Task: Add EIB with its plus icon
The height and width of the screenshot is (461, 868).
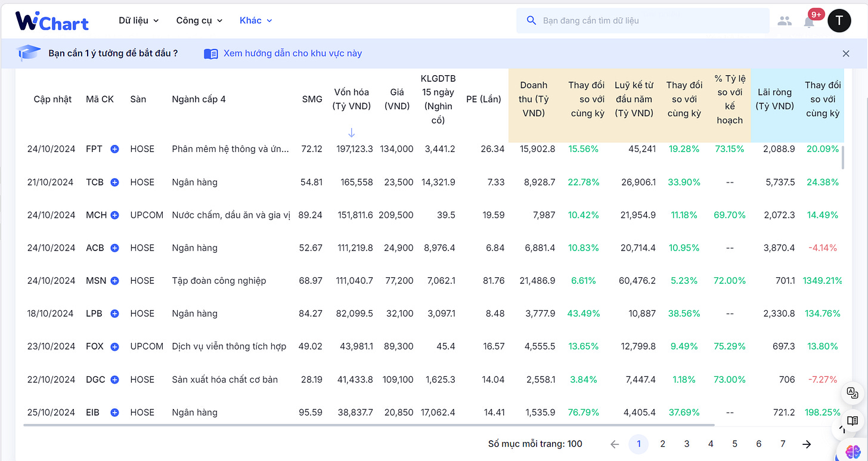Action: (x=114, y=412)
